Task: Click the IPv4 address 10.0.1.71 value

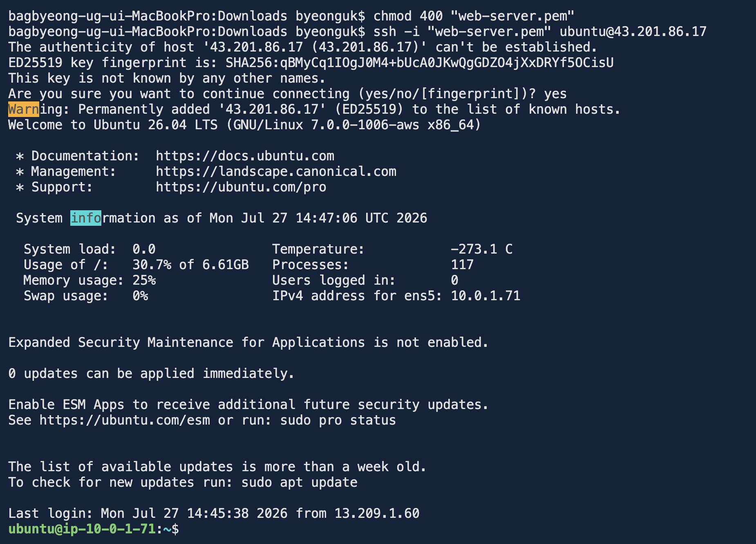Action: (x=485, y=296)
